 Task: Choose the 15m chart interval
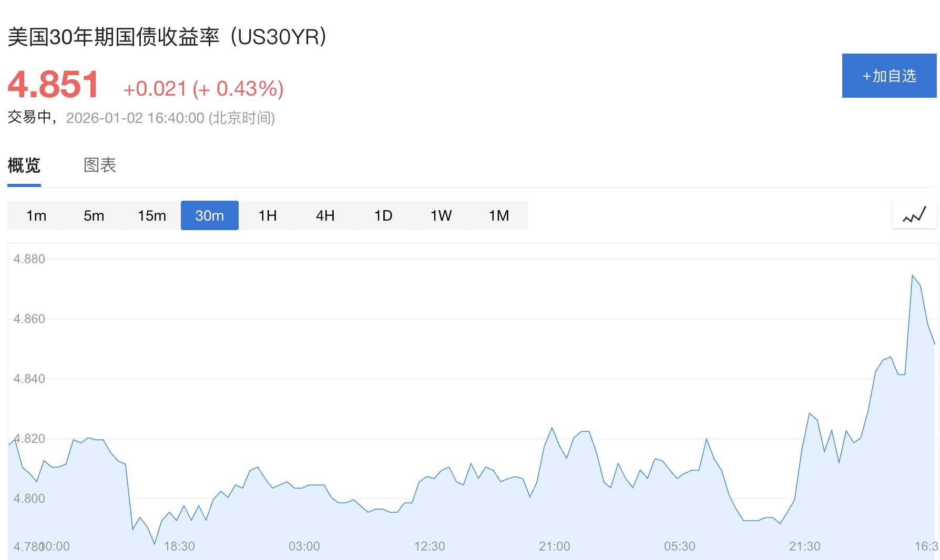(x=152, y=215)
